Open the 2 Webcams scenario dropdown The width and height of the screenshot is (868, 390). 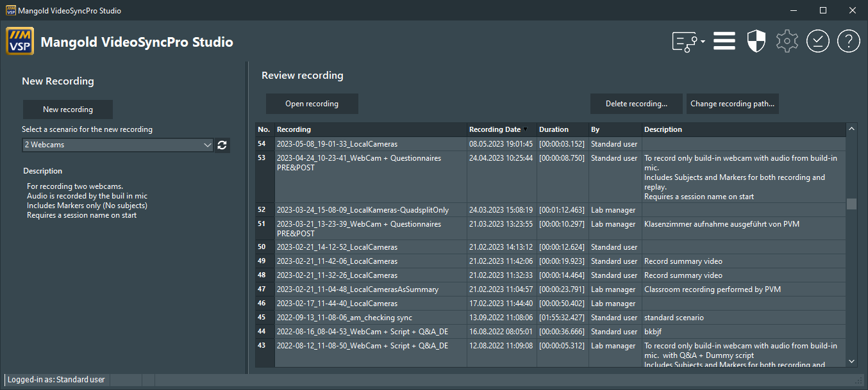[117, 145]
